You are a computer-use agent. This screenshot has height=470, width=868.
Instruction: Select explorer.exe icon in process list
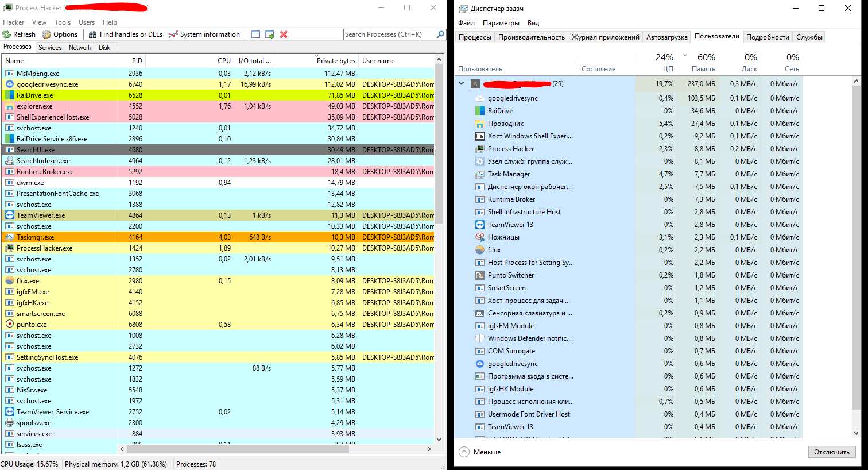[x=10, y=106]
